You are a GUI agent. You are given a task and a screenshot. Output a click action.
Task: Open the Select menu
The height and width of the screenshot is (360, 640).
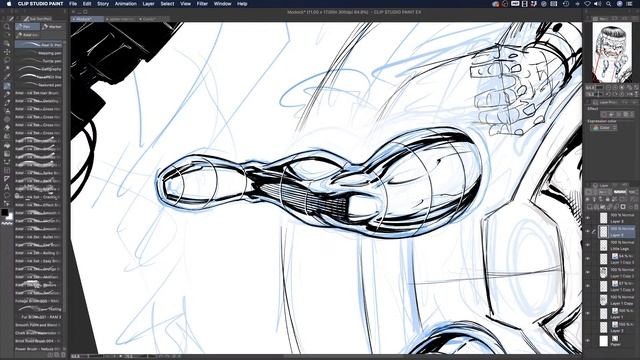point(167,4)
